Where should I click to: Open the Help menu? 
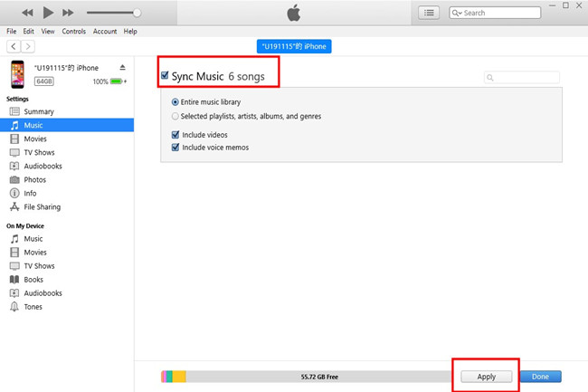[x=130, y=31]
